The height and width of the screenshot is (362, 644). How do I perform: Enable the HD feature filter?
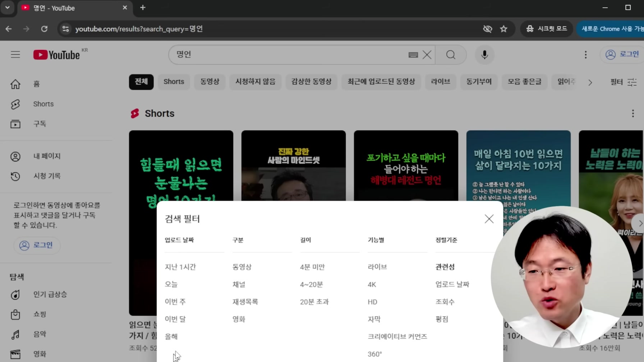tap(372, 302)
